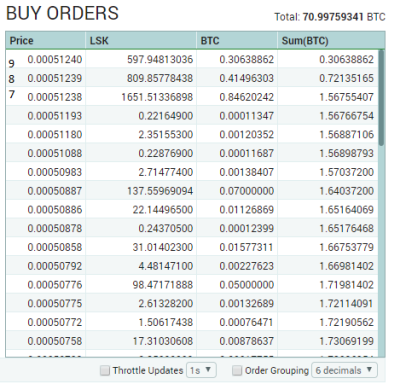Select the 0.00050758 buy order row
This screenshot has height=390, width=400.
pos(192,341)
